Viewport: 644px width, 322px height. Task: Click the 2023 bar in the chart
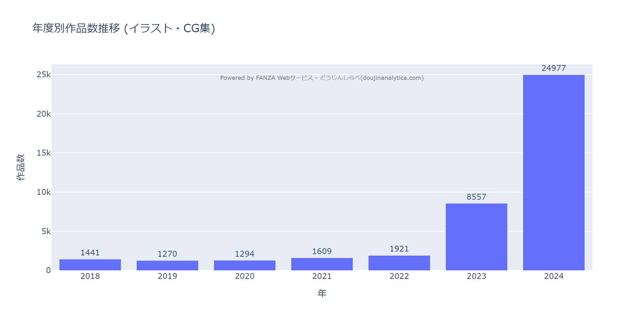pos(476,237)
